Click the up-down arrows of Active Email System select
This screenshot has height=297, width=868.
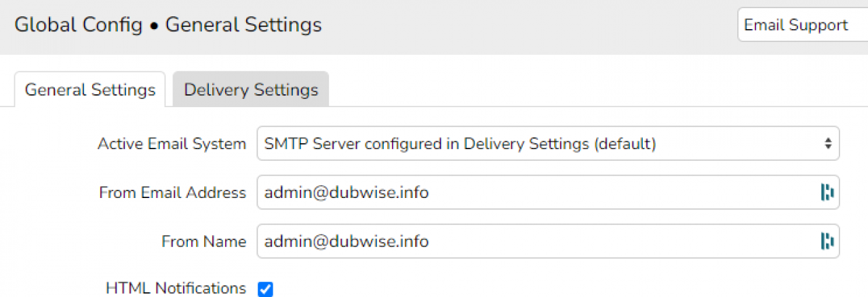coord(828,144)
